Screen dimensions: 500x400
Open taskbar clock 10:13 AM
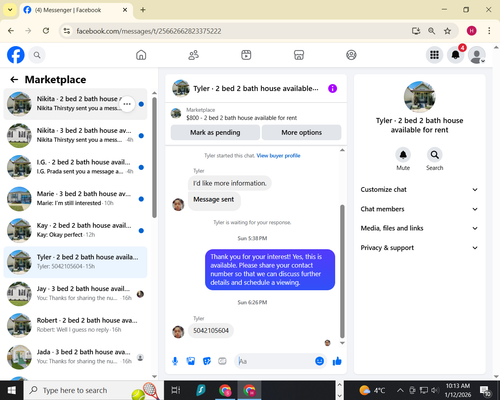click(458, 390)
